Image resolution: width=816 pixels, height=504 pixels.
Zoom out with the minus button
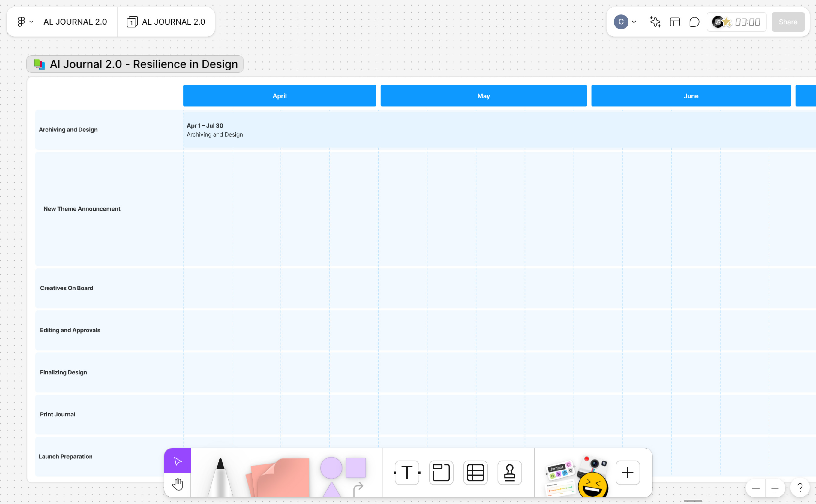point(756,488)
